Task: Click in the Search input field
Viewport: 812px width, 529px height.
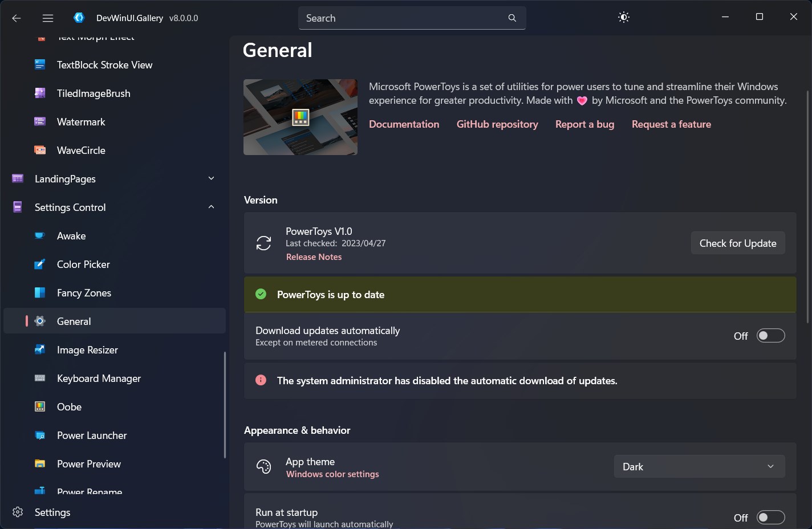Action: pyautogui.click(x=412, y=18)
